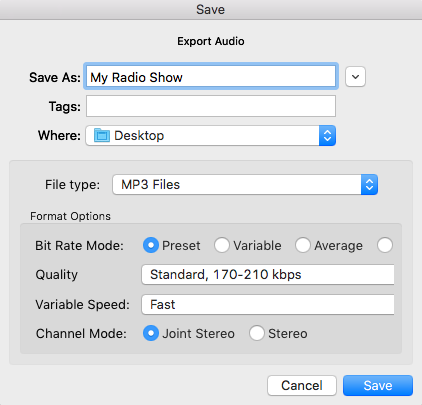
Task: Open the File type dropdown showing MP3 Files
Action: click(245, 184)
